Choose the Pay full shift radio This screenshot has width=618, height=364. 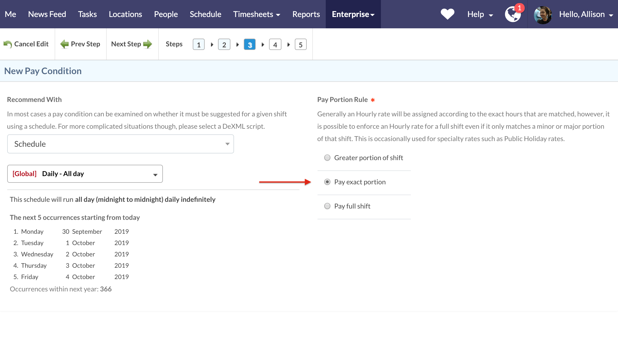point(327,206)
